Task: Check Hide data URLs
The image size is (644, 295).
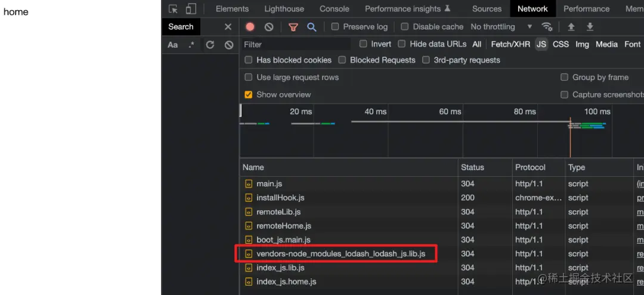Action: click(x=402, y=44)
